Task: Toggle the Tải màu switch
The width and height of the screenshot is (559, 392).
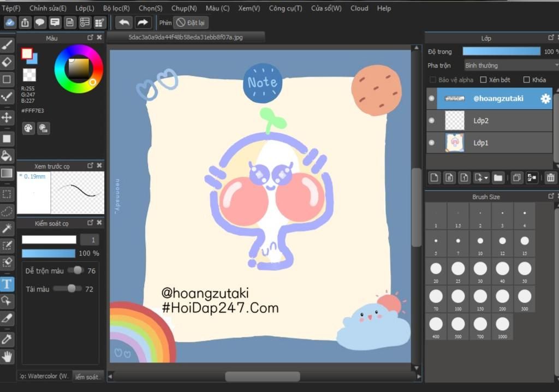Action: [x=68, y=289]
